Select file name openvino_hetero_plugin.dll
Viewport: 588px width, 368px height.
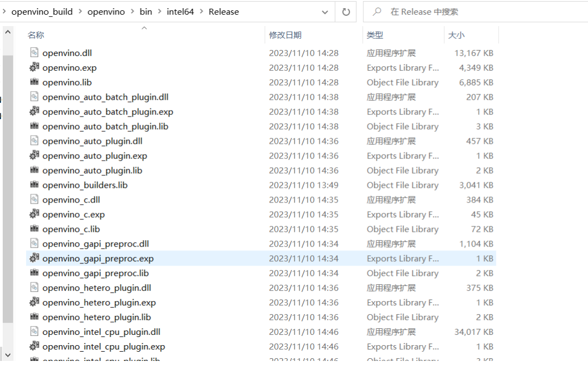[97, 287]
